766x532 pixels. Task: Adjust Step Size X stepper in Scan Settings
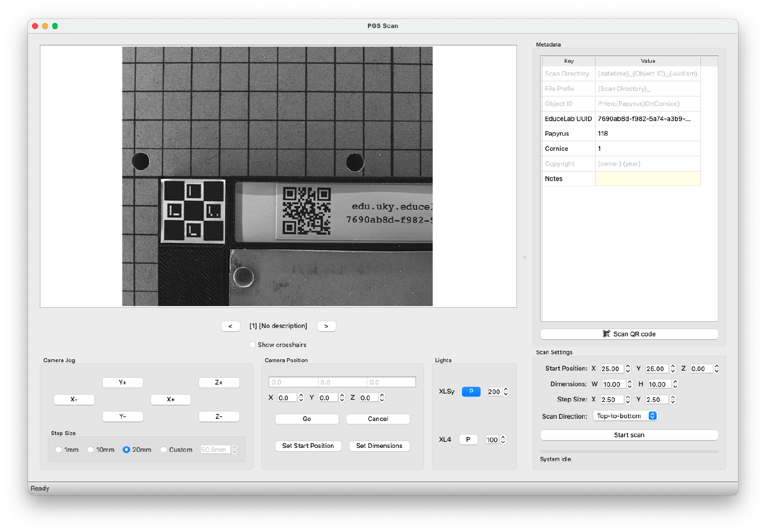click(x=628, y=400)
